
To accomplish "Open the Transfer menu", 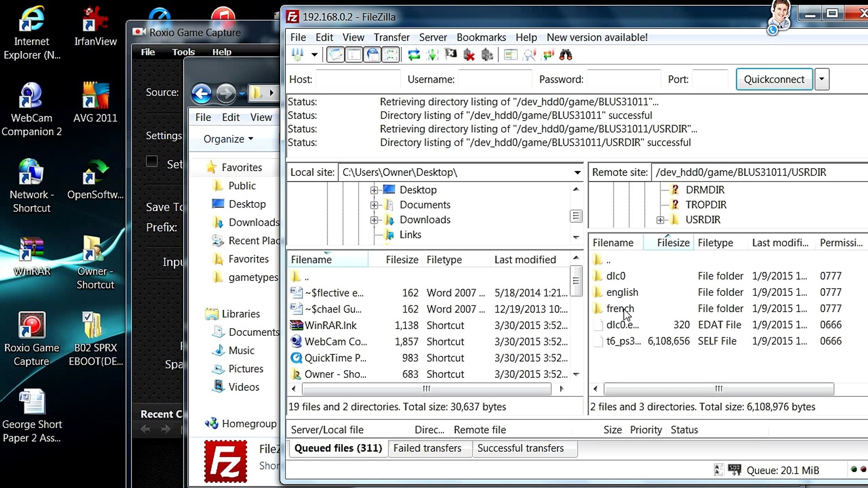I will click(x=391, y=38).
